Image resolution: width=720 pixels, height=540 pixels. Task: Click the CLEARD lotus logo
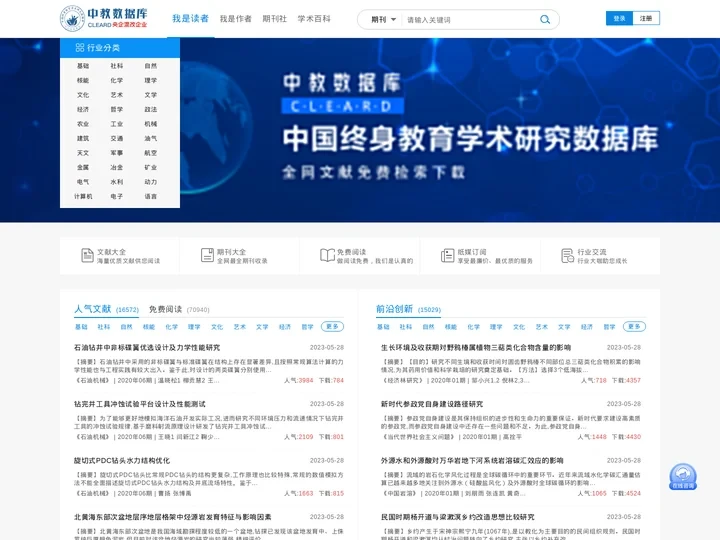point(72,18)
